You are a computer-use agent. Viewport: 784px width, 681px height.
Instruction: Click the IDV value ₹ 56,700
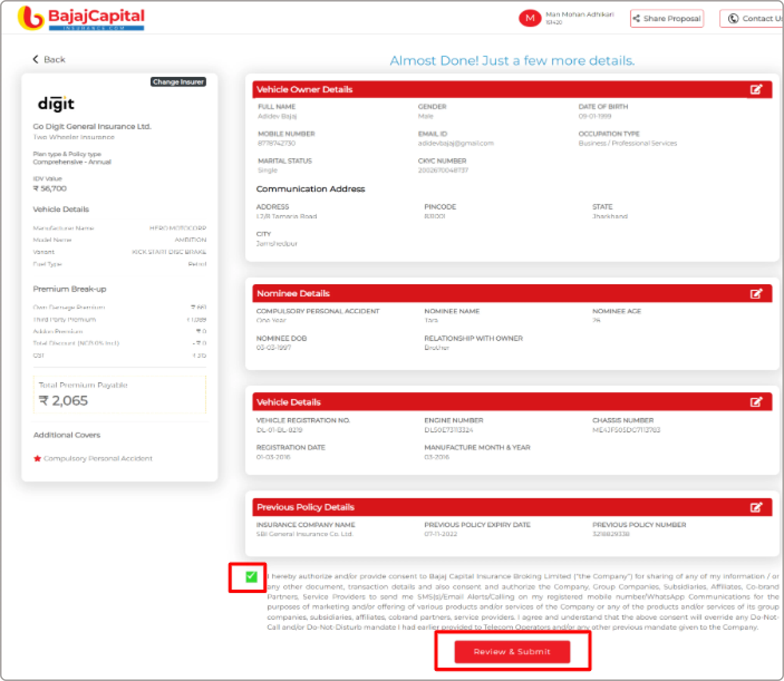50,189
